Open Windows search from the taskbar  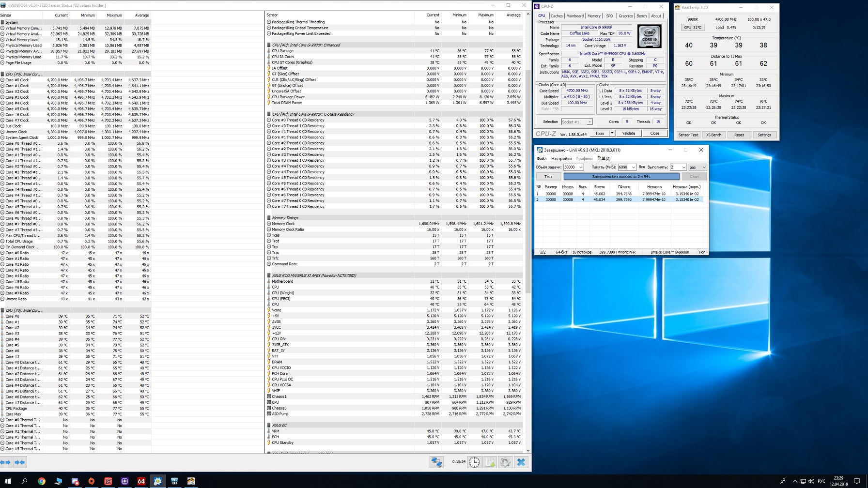click(x=24, y=481)
